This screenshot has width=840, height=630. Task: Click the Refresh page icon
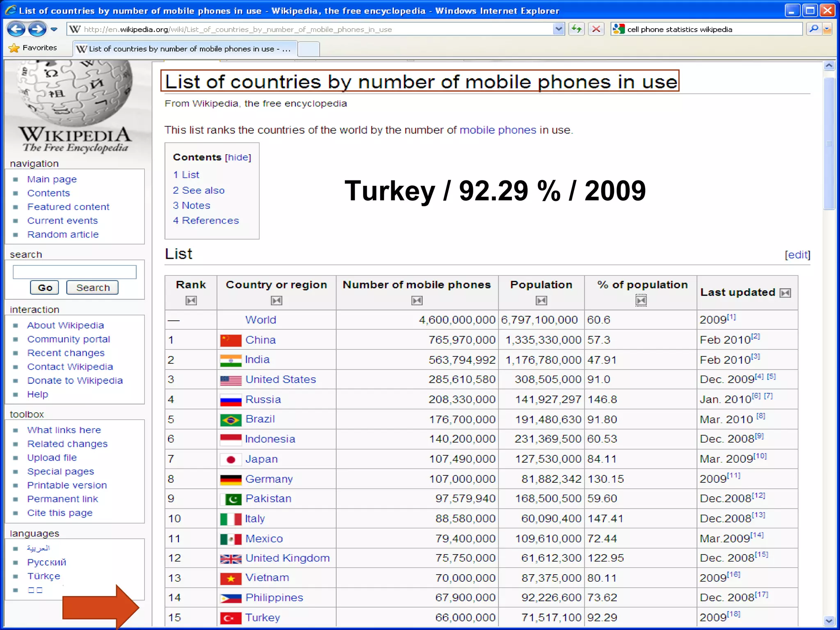(x=576, y=29)
